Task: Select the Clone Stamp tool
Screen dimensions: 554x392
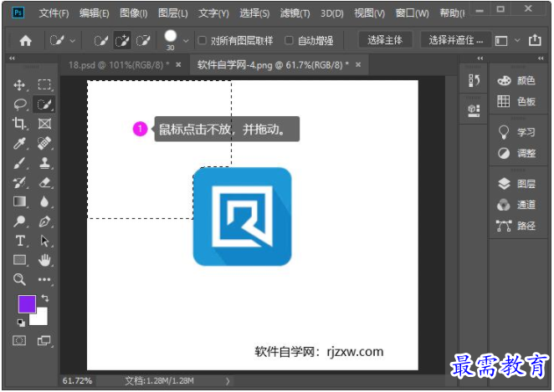Action: tap(44, 163)
